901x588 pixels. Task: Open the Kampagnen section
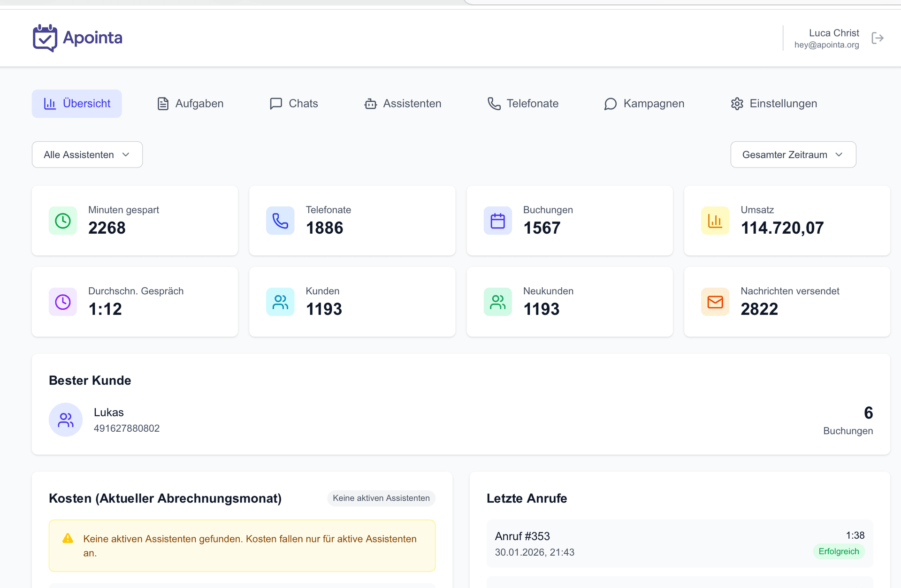click(x=644, y=104)
